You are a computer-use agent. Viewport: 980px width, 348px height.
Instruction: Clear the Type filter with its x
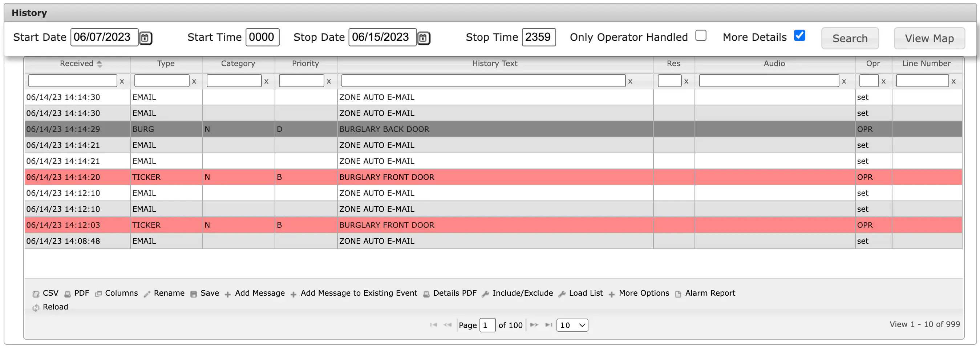pos(194,81)
